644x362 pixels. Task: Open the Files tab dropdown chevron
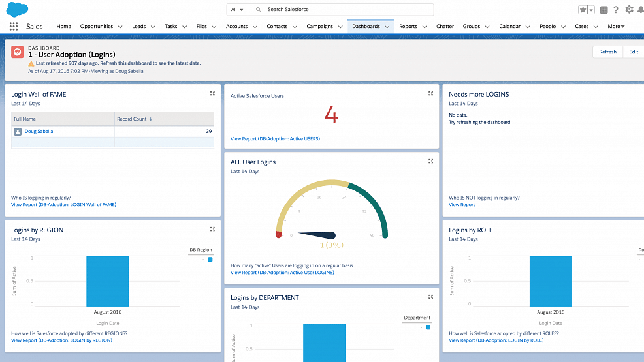click(214, 27)
